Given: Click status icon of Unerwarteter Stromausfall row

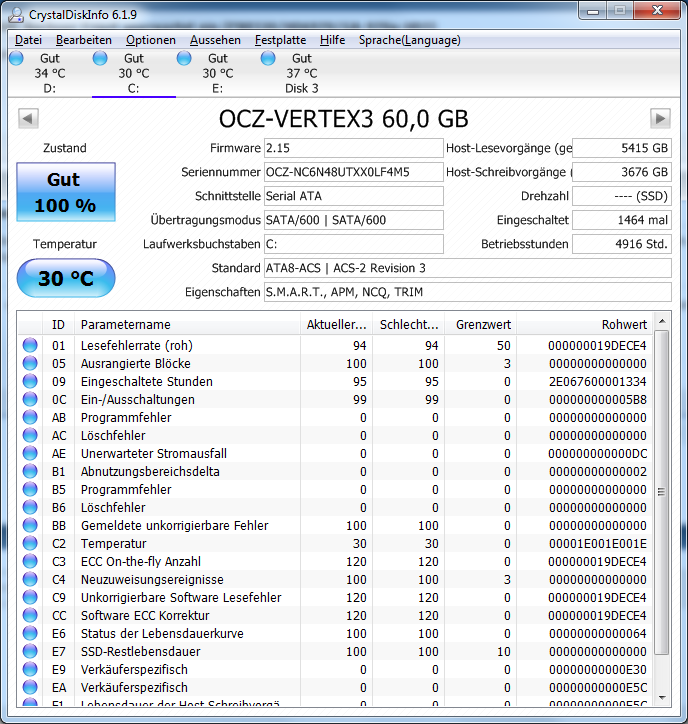Looking at the screenshot, I should pos(30,453).
